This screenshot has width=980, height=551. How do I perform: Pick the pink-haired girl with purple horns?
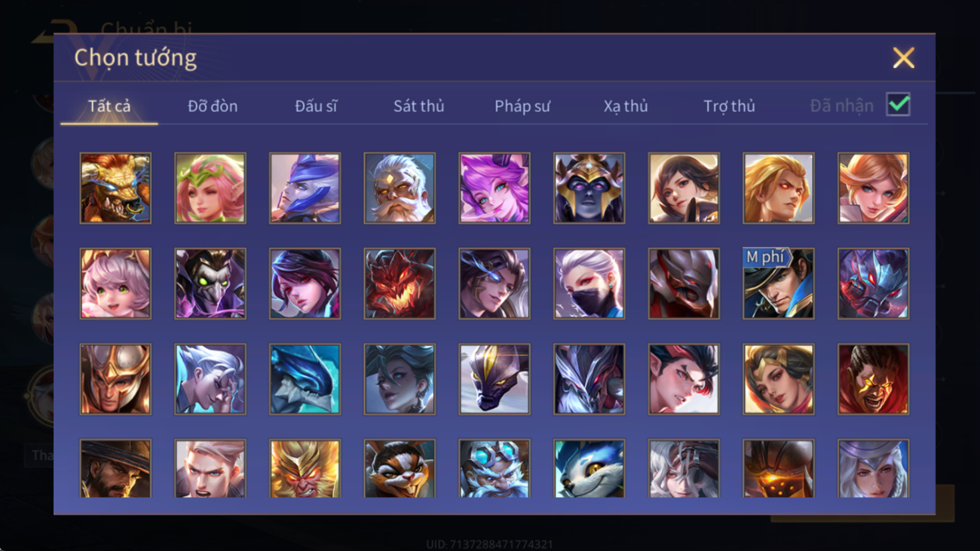pos(494,188)
